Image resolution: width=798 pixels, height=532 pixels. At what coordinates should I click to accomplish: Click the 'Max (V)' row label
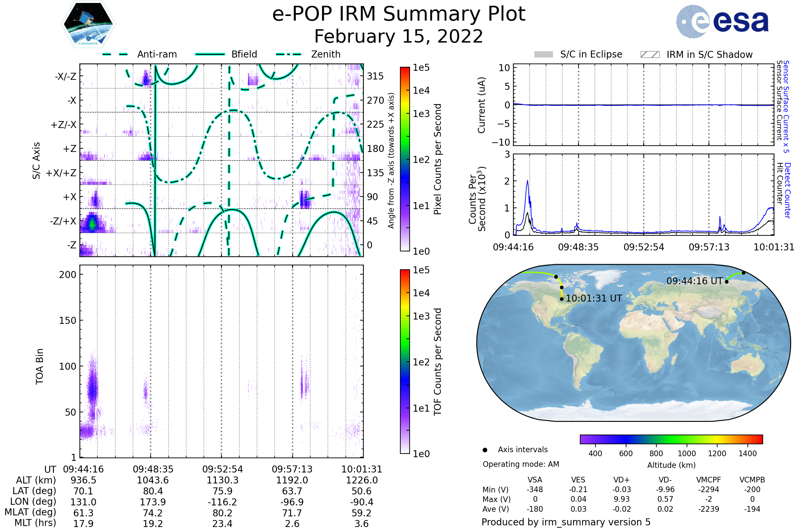click(496, 499)
